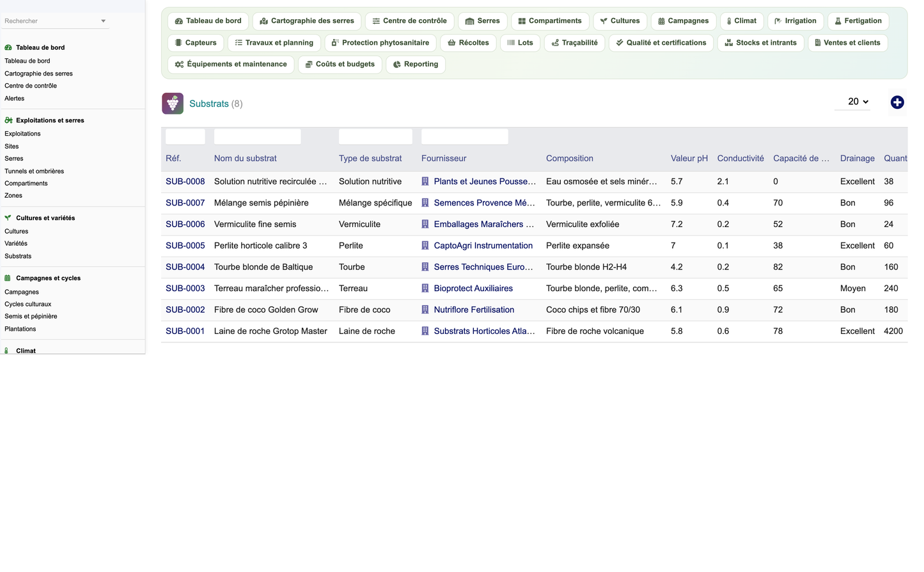Open record SUB-0005

pos(185,246)
